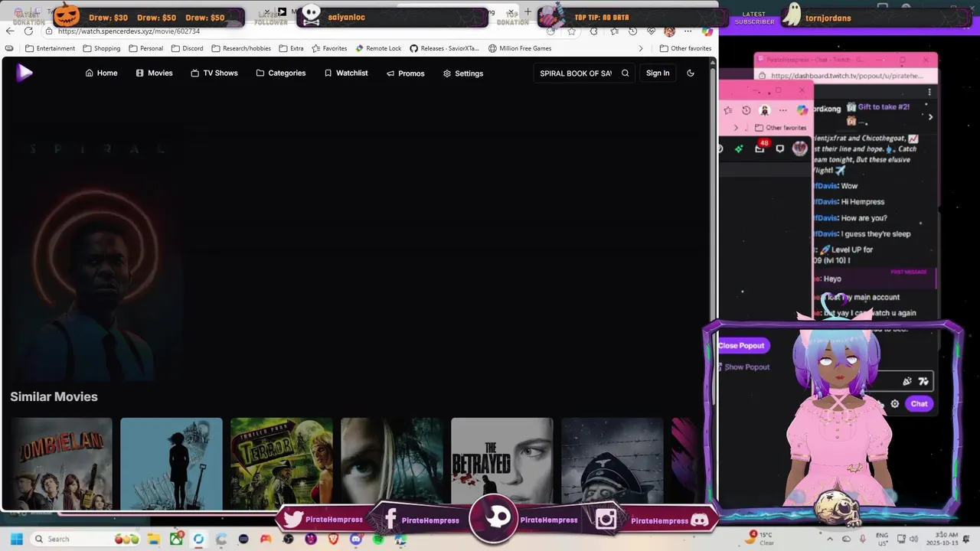This screenshot has width=980, height=551.
Task: Open the browser extensions puzzle icon
Action: point(593,31)
